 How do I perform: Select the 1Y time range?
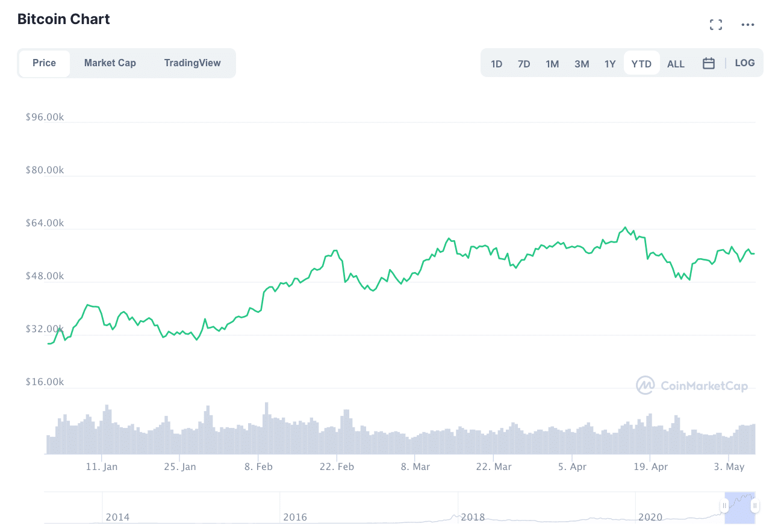[x=610, y=64]
